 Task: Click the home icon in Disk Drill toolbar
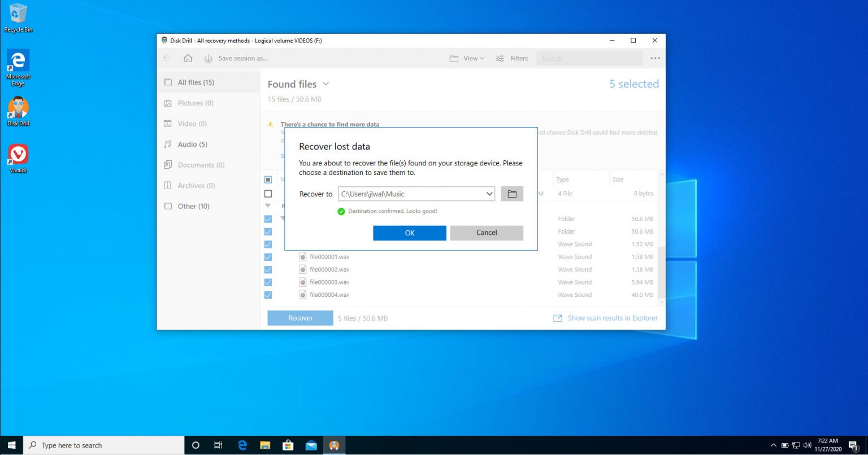(188, 58)
